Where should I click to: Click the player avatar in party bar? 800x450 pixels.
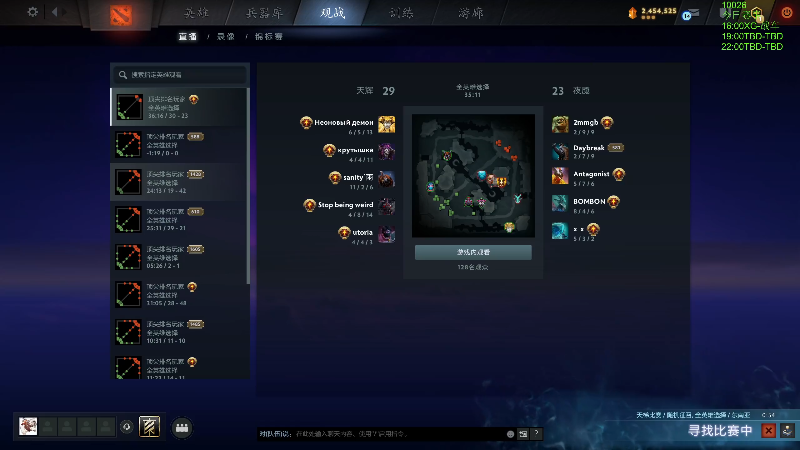tap(28, 426)
